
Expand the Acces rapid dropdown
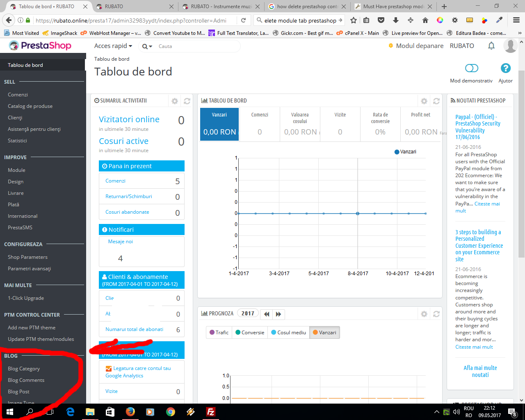113,46
